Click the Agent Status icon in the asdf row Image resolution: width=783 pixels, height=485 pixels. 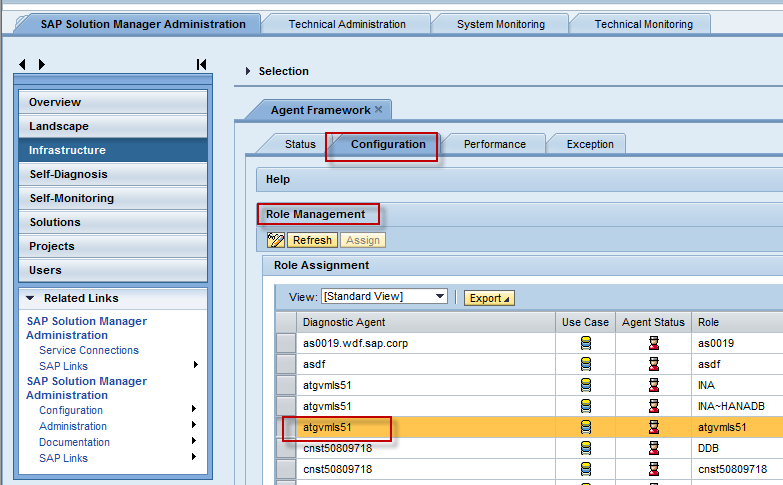pyautogui.click(x=654, y=364)
